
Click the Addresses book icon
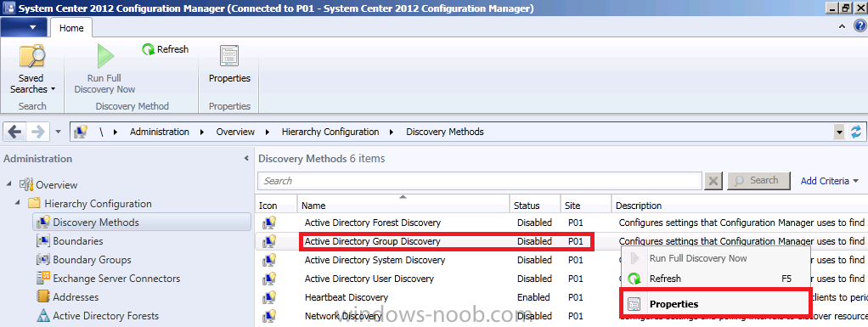(42, 297)
